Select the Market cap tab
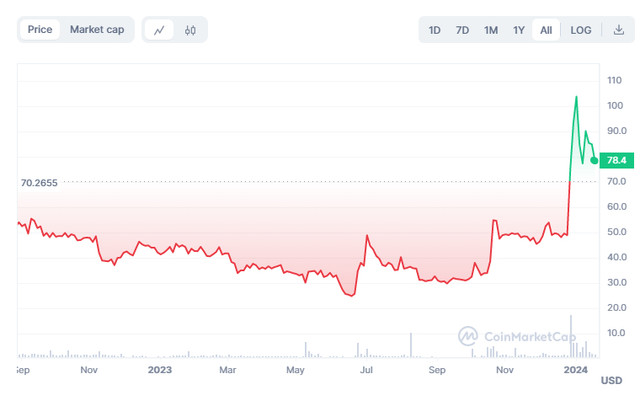 [x=97, y=29]
